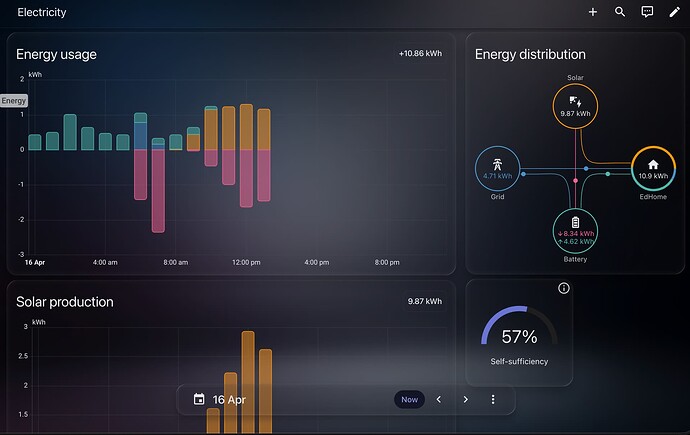Click the 4:00 pm axis label
The width and height of the screenshot is (690, 435).
(x=316, y=263)
